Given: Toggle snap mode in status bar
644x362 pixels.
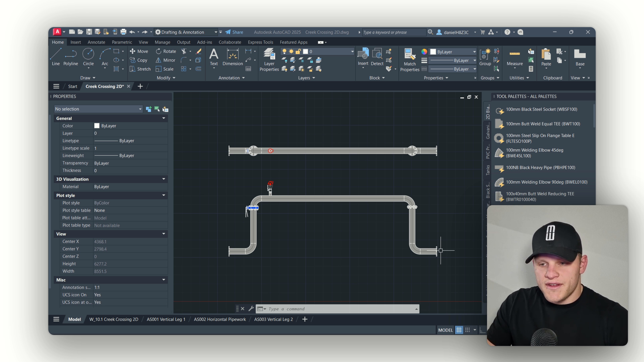Looking at the screenshot, I should (468, 330).
